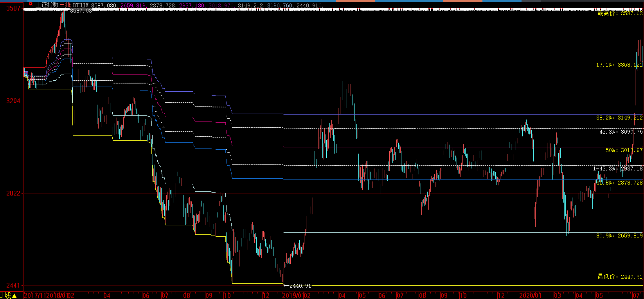Jump to the 2020/01 date marker

530,295
